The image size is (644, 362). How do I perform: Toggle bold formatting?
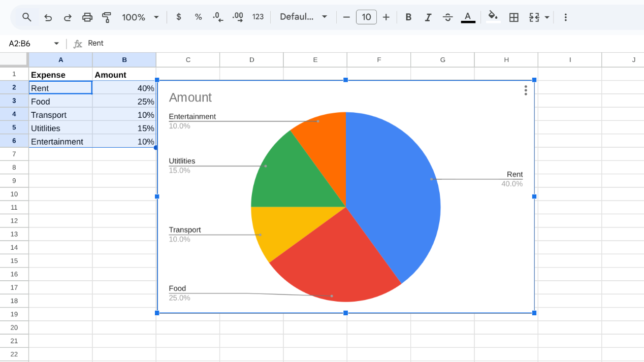[408, 17]
